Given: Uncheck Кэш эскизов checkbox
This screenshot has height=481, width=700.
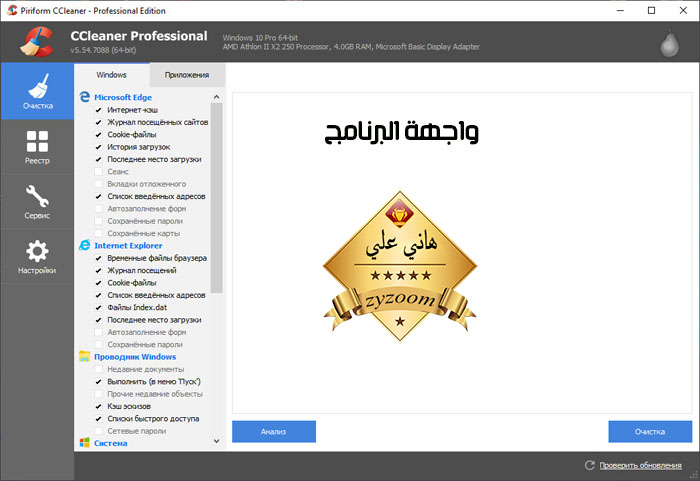Looking at the screenshot, I should 99,406.
